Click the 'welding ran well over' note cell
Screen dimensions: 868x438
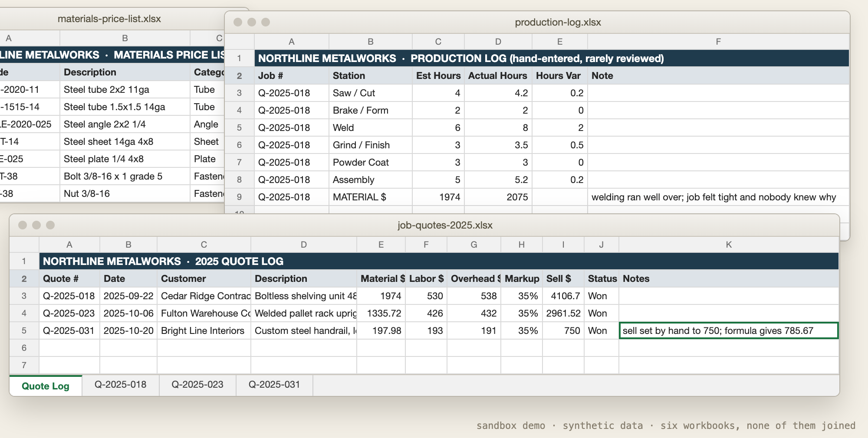tap(718, 197)
